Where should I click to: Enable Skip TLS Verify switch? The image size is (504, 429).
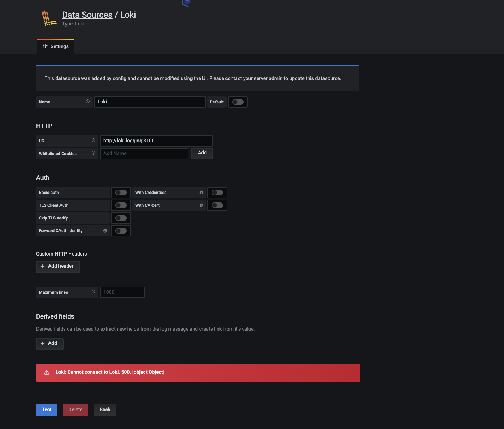click(121, 218)
